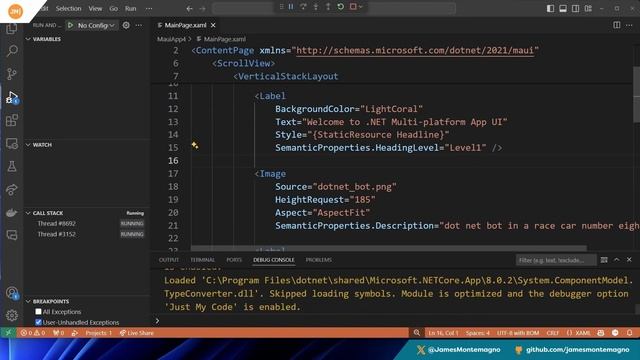
Task: Open the Docker whale view
Action: click(x=12, y=212)
